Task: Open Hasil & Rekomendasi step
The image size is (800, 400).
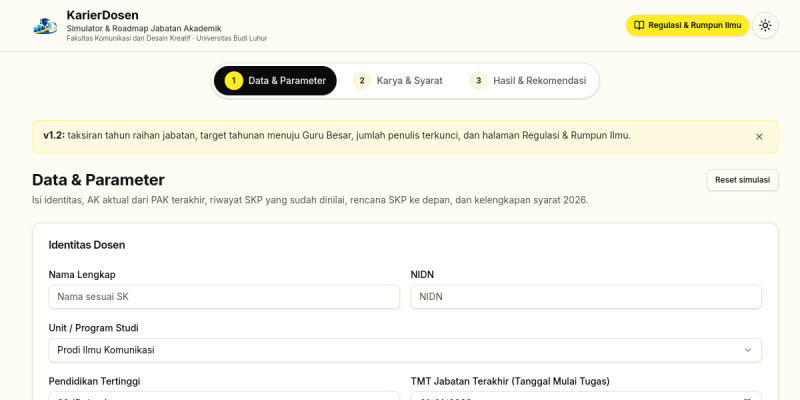Action: (528, 81)
